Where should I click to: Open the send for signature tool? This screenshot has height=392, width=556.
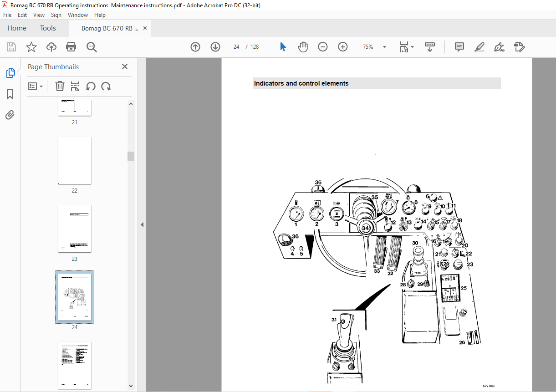[x=520, y=47]
